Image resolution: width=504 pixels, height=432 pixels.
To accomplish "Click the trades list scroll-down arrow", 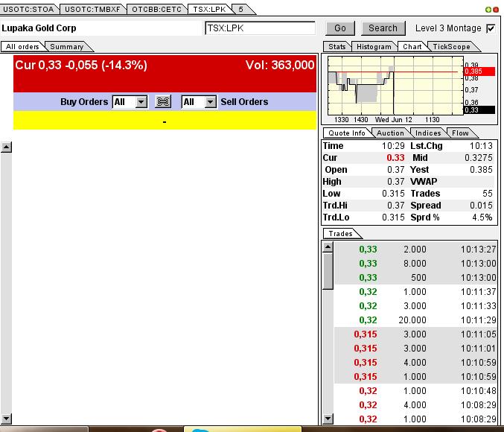I will pos(328,419).
